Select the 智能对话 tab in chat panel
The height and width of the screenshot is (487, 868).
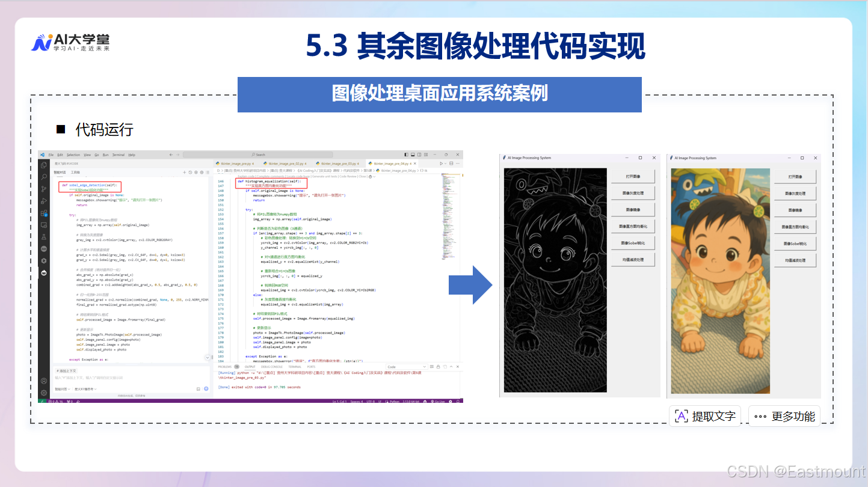60,173
